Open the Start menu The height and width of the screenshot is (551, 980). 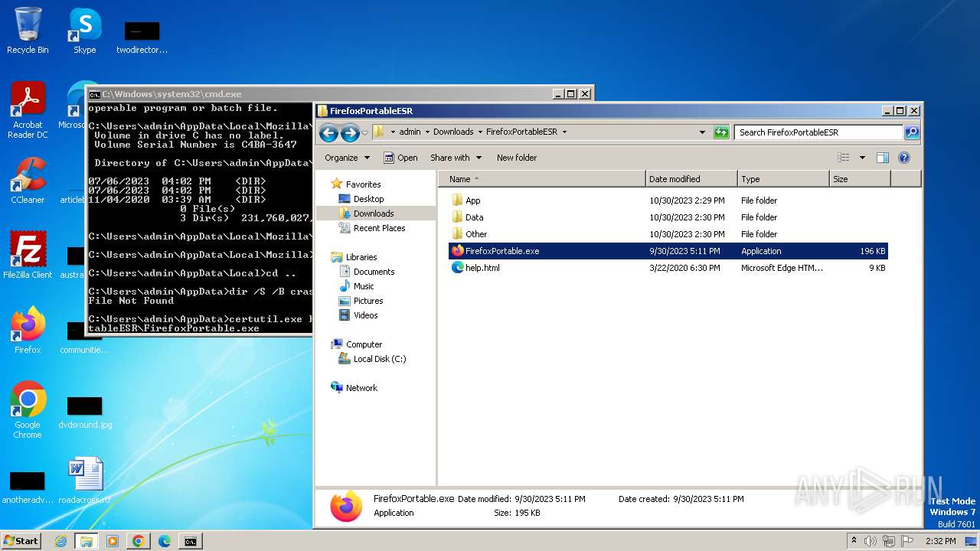[x=21, y=541]
